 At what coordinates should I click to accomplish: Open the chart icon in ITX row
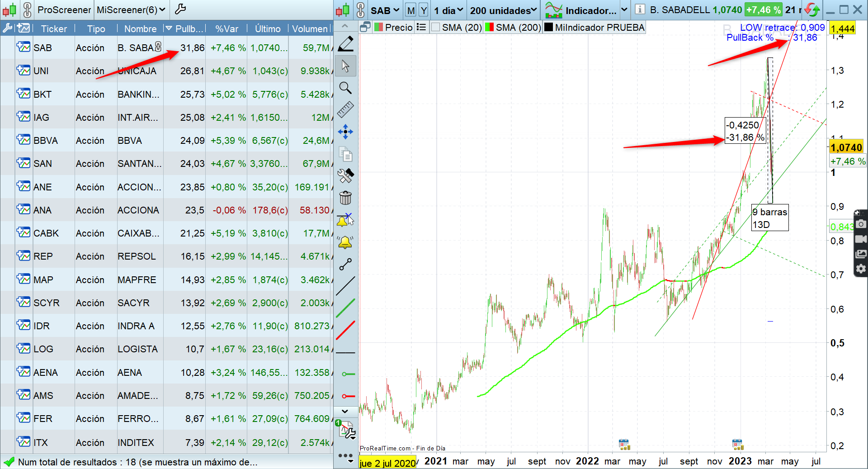[24, 441]
